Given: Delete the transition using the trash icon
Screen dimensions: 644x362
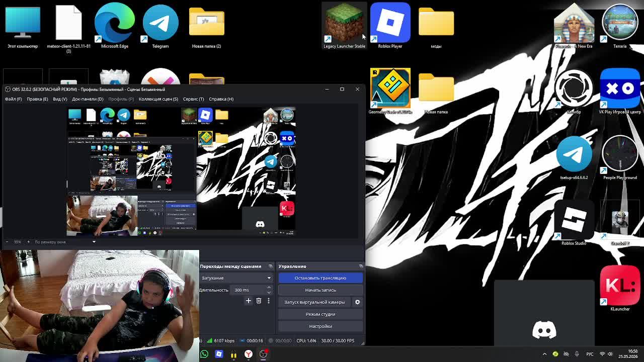Looking at the screenshot, I should (x=259, y=301).
